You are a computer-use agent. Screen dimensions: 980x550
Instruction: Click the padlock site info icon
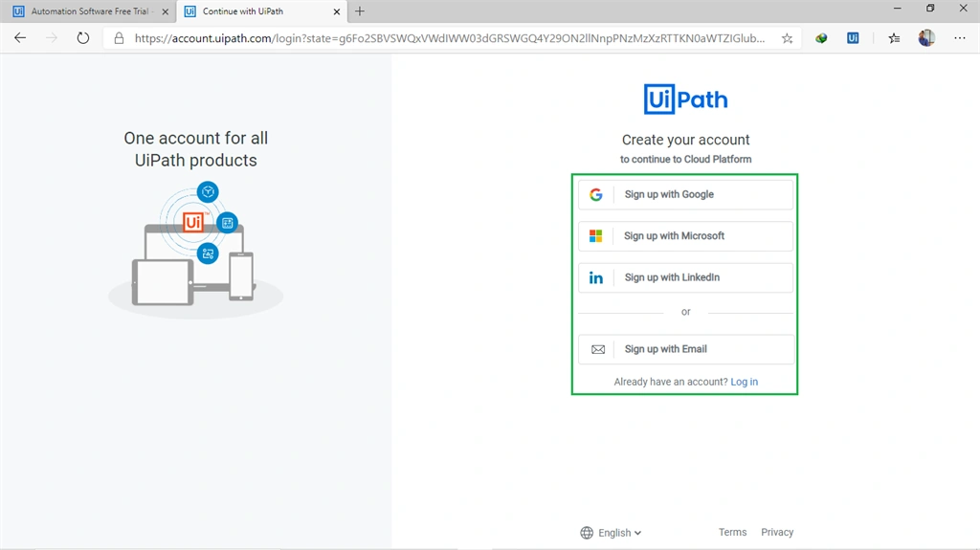119,39
